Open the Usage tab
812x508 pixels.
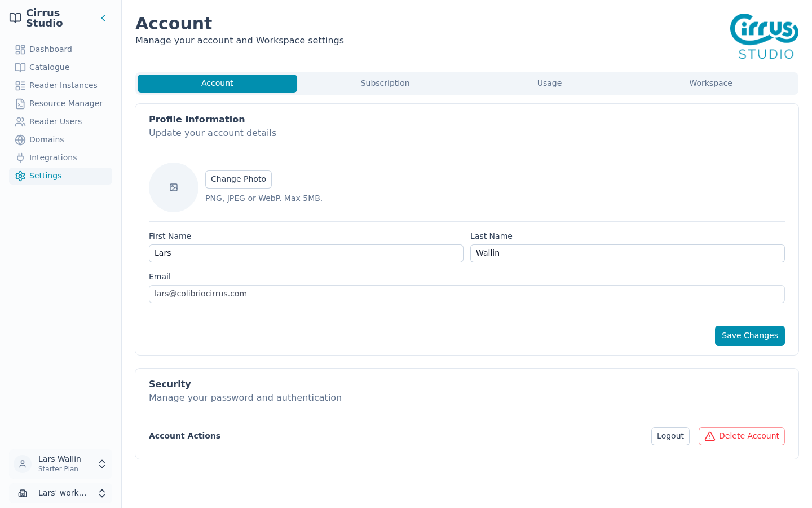click(549, 84)
